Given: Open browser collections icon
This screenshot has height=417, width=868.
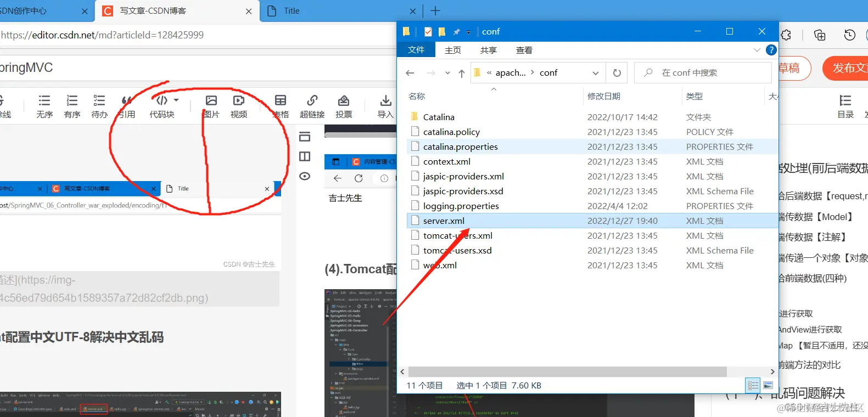Looking at the screenshot, I should tap(820, 35).
